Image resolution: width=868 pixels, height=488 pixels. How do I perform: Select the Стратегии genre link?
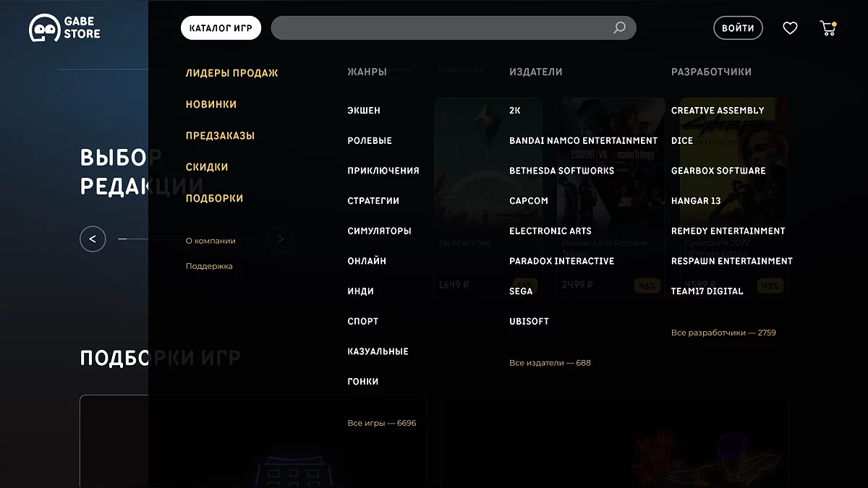tap(373, 201)
